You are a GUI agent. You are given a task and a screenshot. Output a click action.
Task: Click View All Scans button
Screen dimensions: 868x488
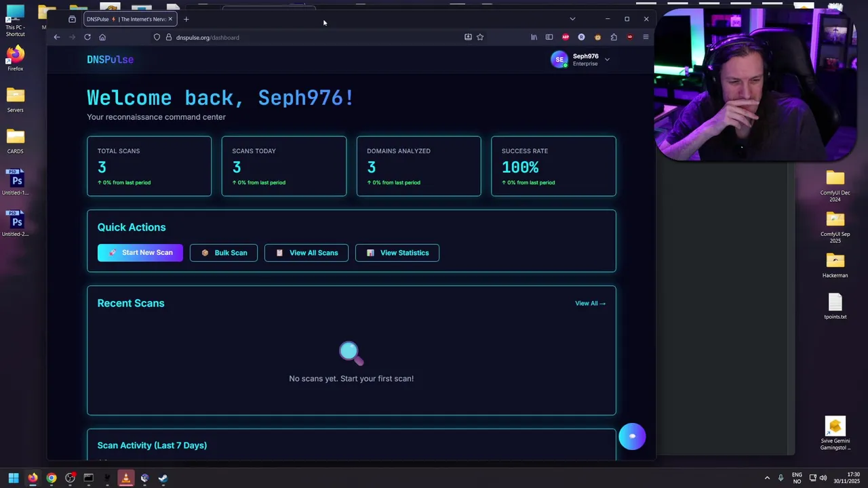307,253
